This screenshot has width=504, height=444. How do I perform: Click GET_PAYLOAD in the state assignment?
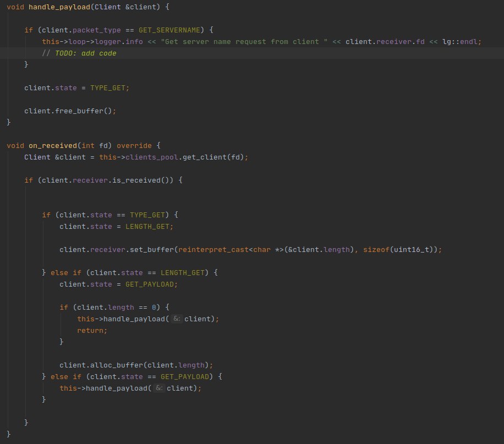click(x=150, y=285)
